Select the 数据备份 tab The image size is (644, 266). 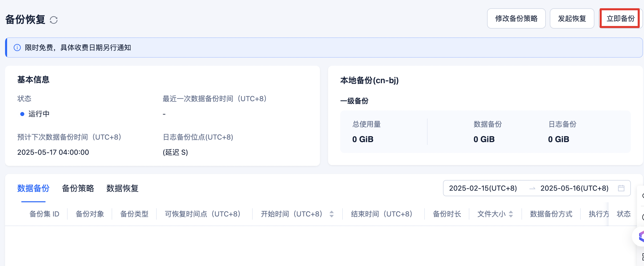(x=33, y=188)
